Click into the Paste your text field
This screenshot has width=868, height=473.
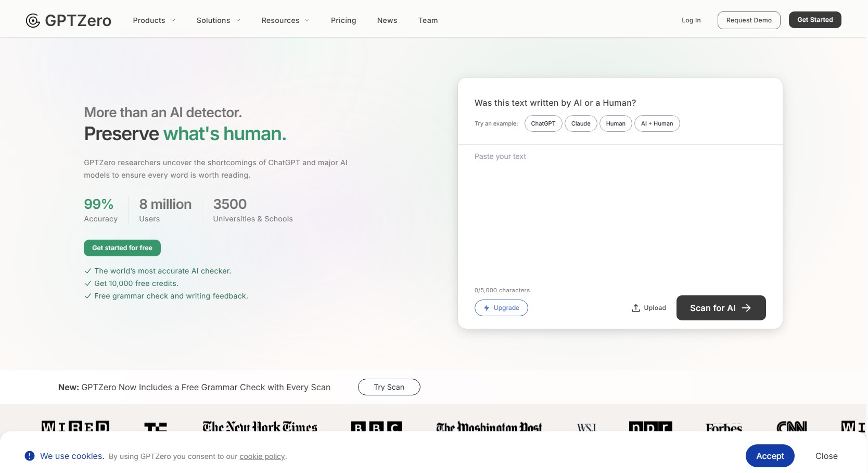619,214
